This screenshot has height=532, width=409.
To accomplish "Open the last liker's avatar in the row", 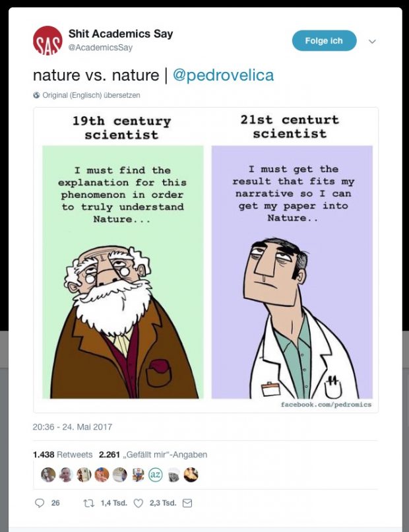I will (x=191, y=475).
